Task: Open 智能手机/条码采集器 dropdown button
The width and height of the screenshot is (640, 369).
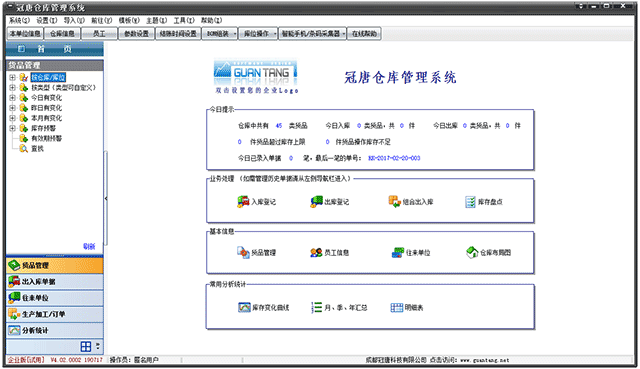Action: tap(313, 33)
